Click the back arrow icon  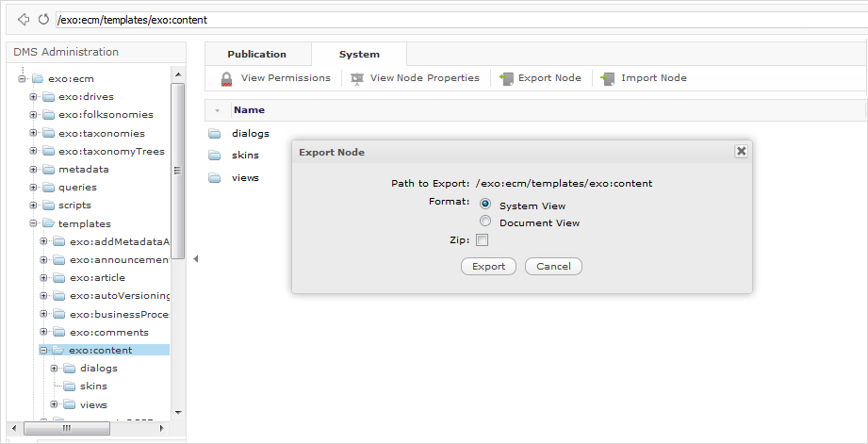24,20
